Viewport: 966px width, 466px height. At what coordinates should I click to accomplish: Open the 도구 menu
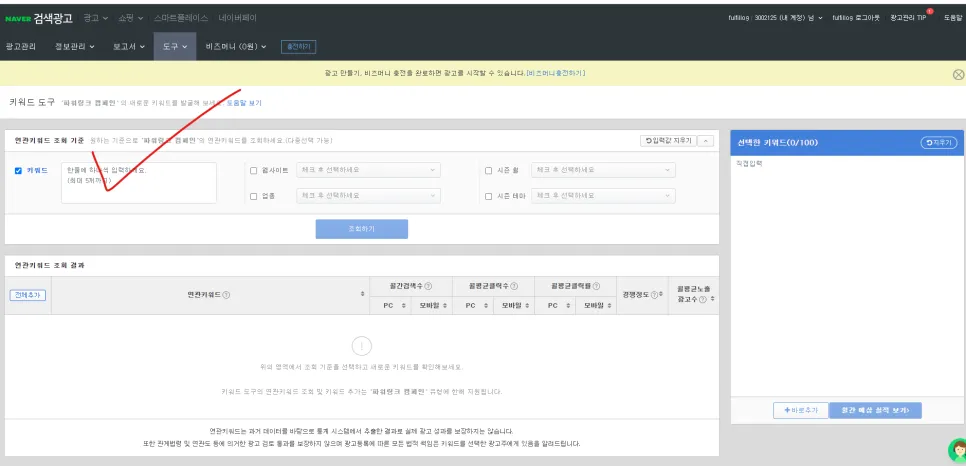(x=175, y=46)
